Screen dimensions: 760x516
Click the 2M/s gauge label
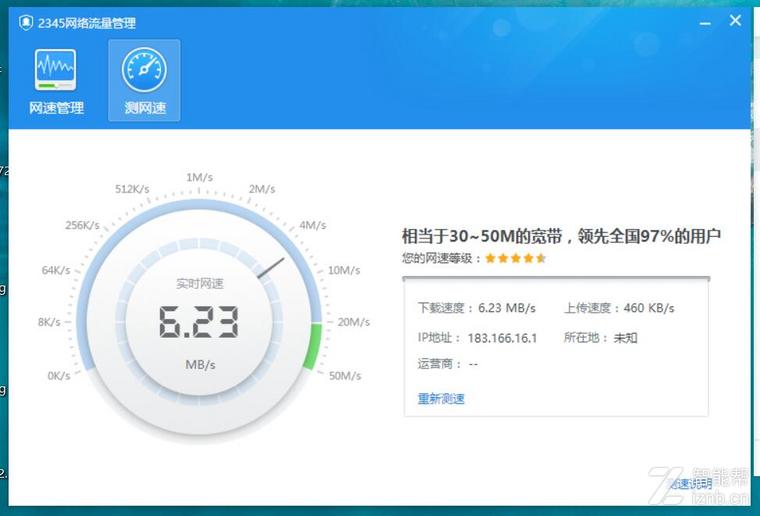pyautogui.click(x=262, y=188)
